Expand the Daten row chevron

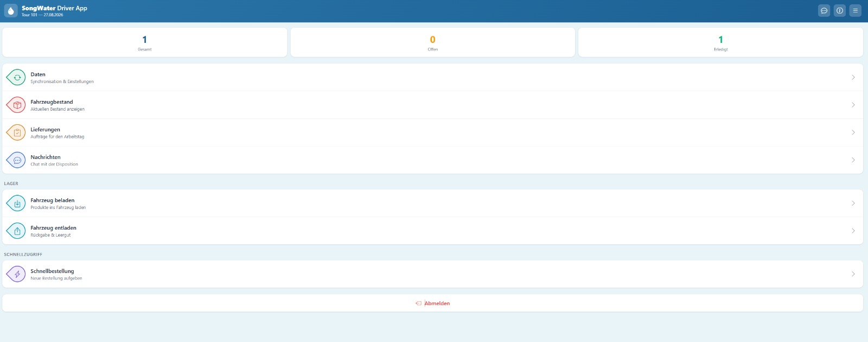point(853,78)
